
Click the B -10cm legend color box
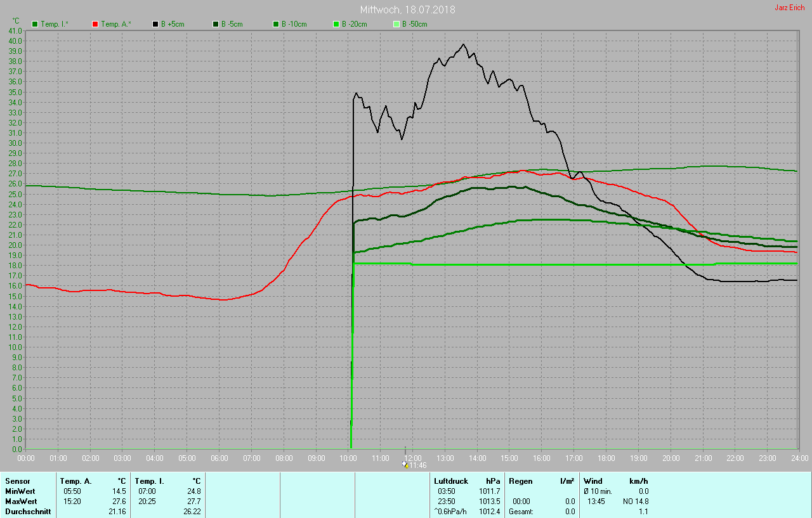(275, 24)
